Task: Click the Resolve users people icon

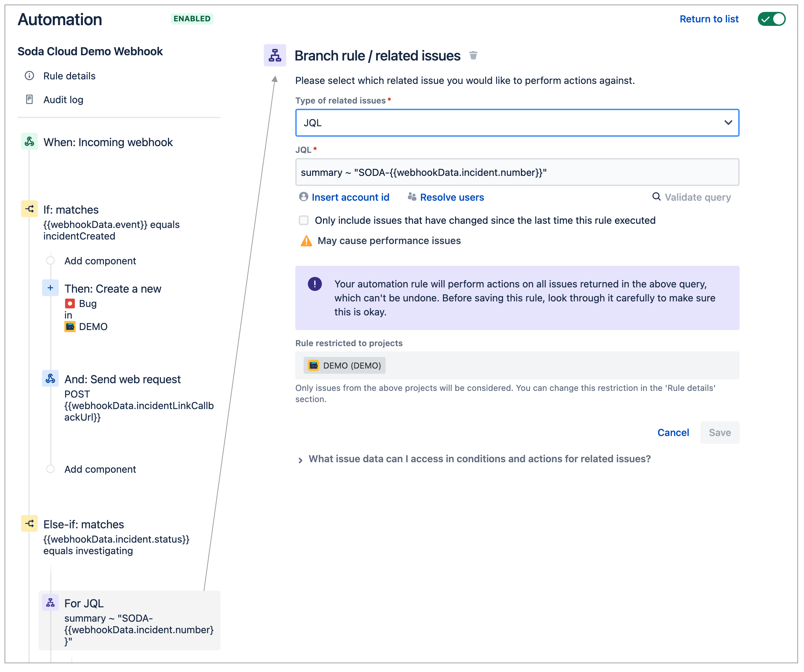Action: pos(412,197)
